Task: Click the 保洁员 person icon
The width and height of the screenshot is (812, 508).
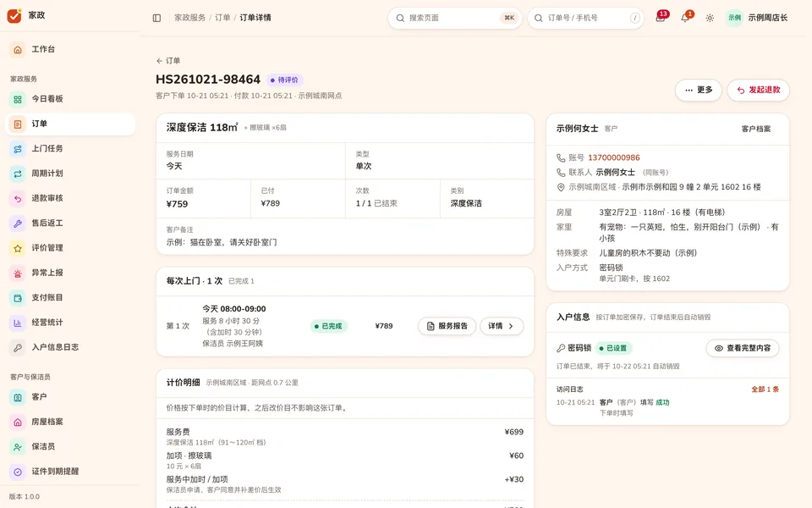Action: [x=18, y=447]
